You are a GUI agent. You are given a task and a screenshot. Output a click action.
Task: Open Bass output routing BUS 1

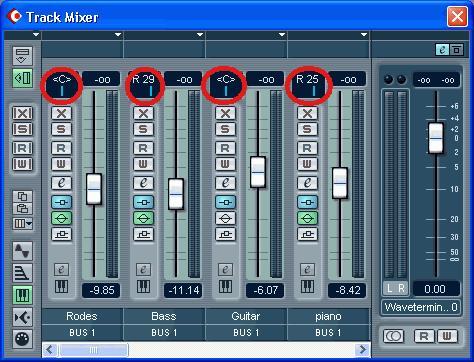coord(164,333)
